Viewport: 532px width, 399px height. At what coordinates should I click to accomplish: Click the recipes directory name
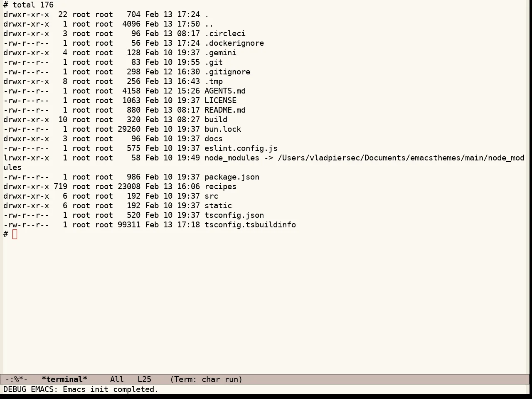(x=220, y=187)
